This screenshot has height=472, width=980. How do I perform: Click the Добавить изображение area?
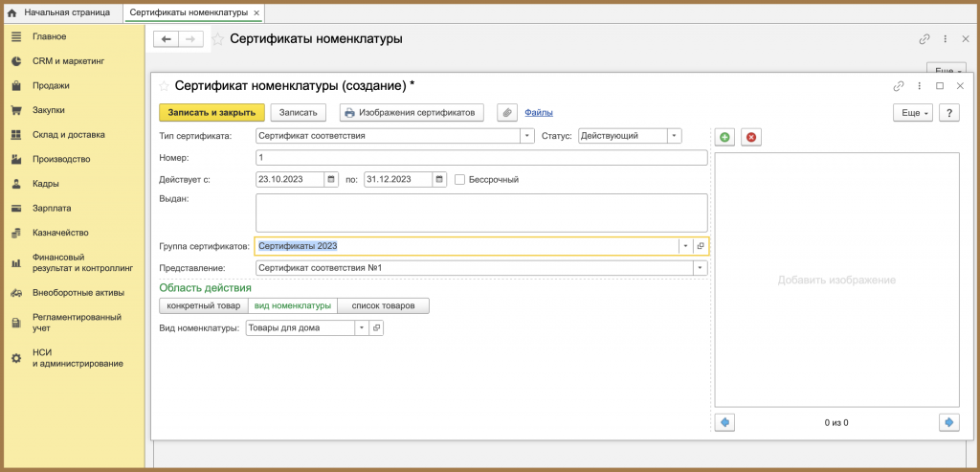click(836, 281)
